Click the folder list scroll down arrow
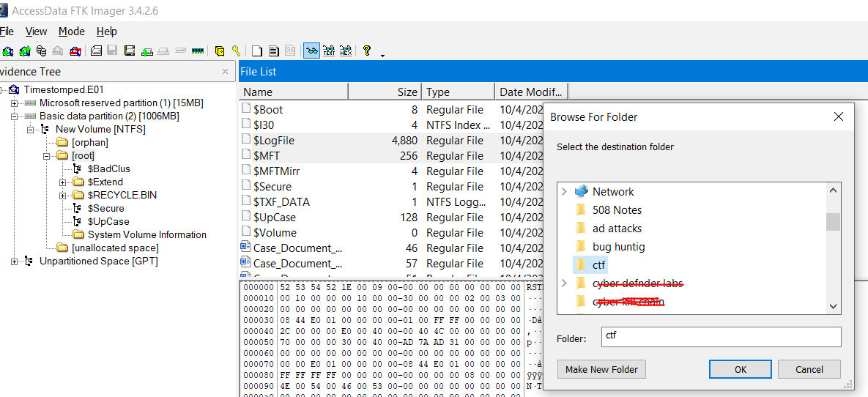868x397 pixels. pyautogui.click(x=834, y=306)
